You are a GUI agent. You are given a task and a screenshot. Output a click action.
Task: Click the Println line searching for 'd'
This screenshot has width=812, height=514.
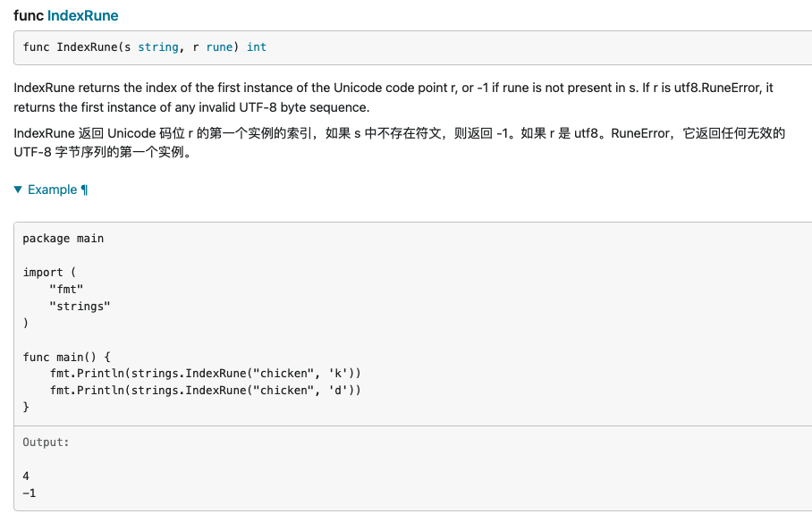pyautogui.click(x=206, y=390)
